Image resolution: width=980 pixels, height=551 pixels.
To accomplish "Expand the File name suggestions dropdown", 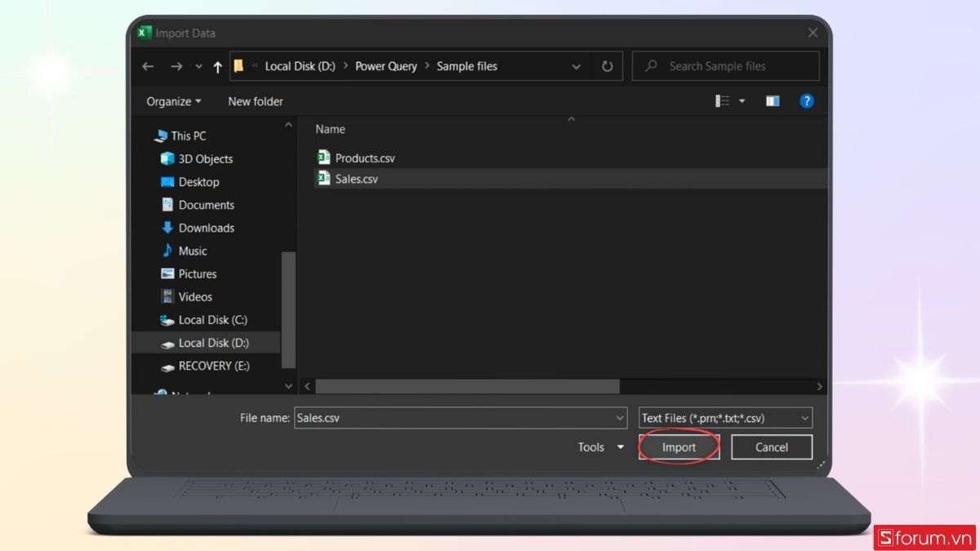I will [620, 418].
